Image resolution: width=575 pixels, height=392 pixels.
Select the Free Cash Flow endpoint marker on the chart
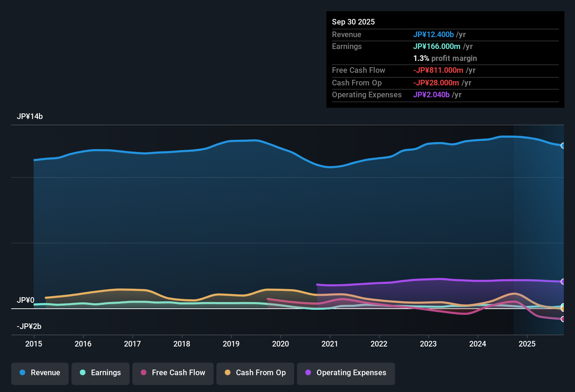pos(563,319)
